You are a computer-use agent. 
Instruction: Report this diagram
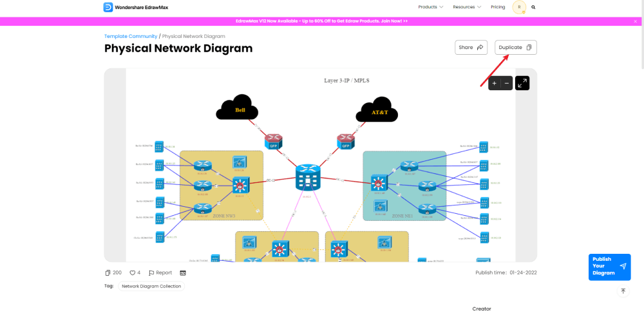pyautogui.click(x=160, y=272)
